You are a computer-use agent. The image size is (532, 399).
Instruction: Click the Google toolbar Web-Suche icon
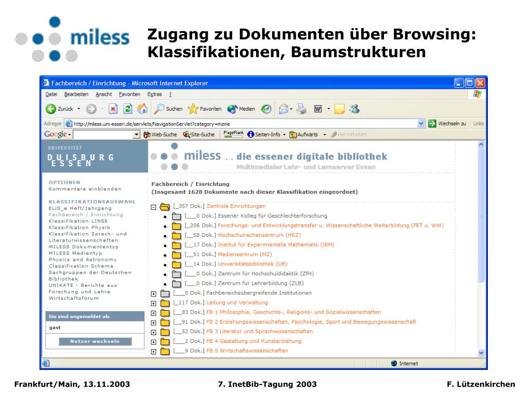147,135
